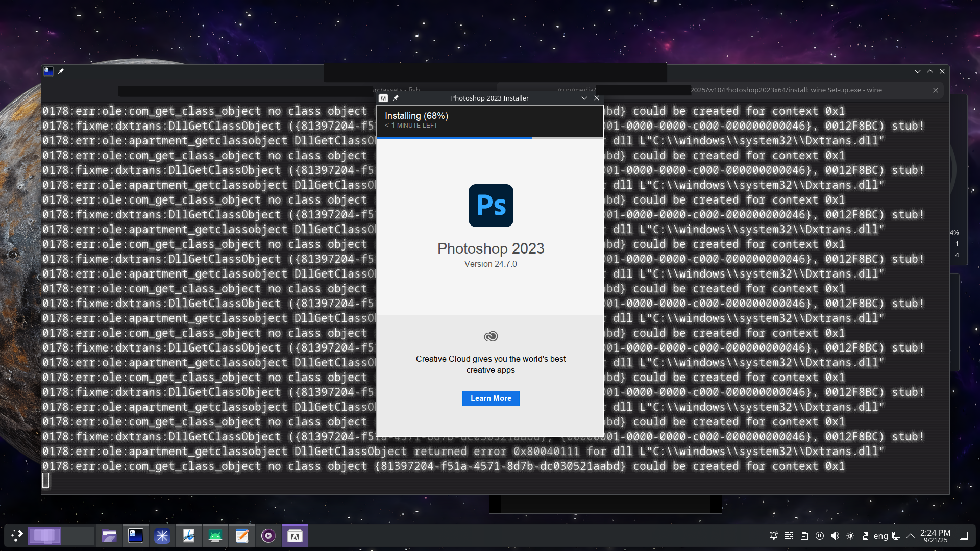The image size is (980, 551).
Task: Open the volume control in the tray
Action: [x=835, y=536]
